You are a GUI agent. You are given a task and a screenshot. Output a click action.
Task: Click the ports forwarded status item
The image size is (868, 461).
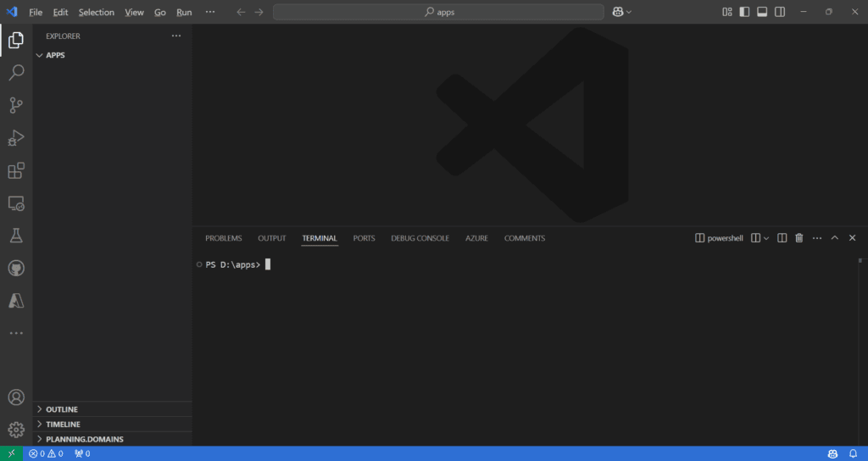pyautogui.click(x=82, y=454)
